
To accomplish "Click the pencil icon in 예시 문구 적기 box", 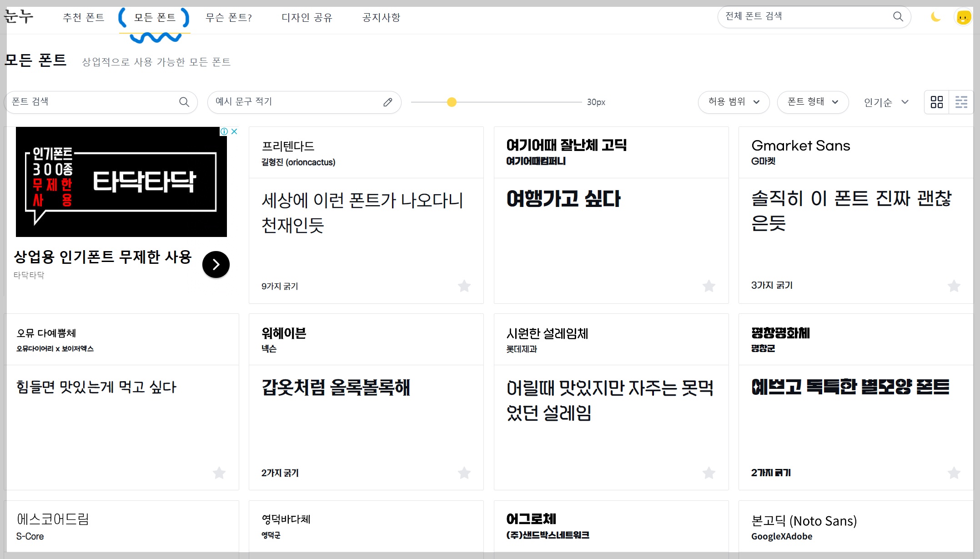I will tap(387, 102).
